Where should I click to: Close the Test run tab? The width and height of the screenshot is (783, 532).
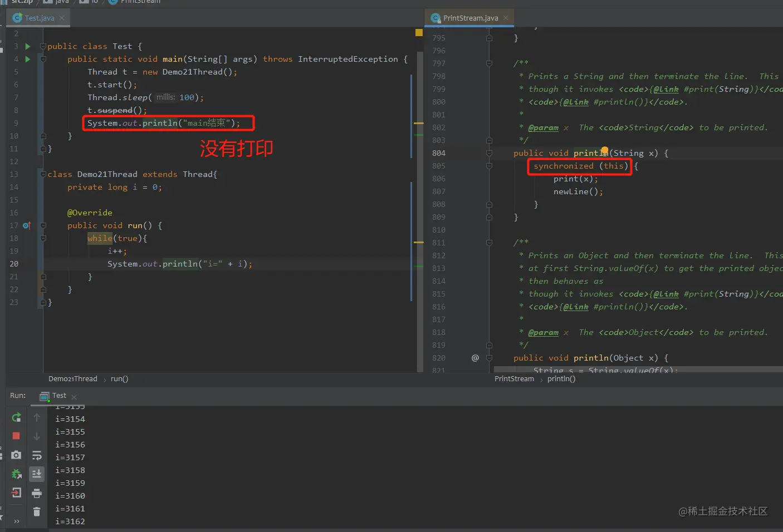point(74,397)
